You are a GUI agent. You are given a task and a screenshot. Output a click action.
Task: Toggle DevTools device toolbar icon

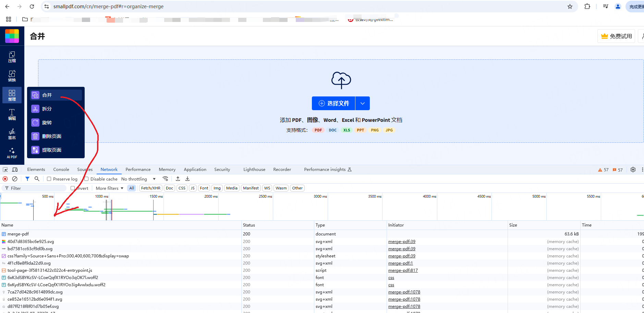click(15, 170)
